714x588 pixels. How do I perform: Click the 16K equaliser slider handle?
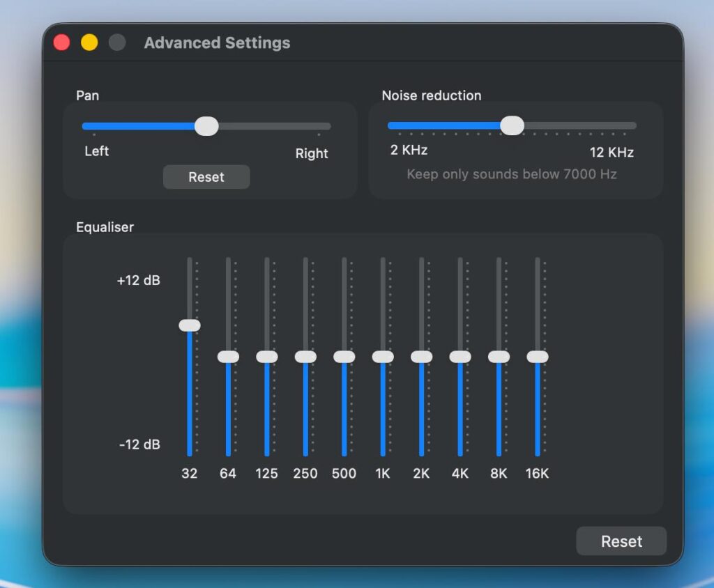tap(538, 357)
